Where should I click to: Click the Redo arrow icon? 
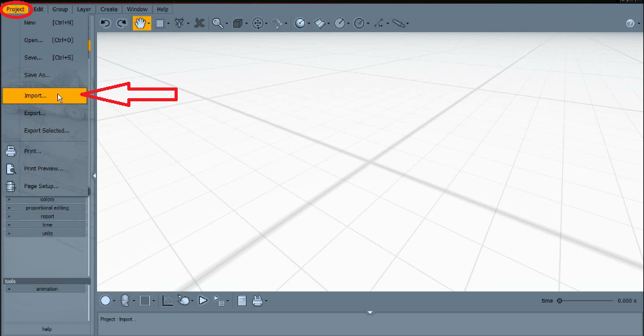click(x=122, y=23)
